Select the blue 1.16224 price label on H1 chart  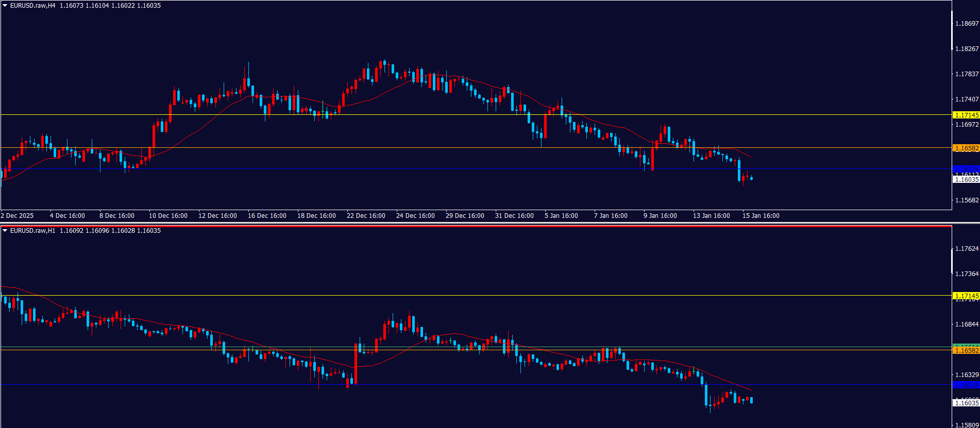tap(966, 385)
